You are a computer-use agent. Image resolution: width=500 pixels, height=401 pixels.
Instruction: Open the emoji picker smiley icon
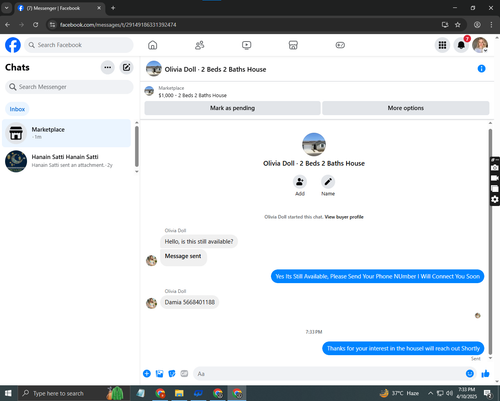tap(470, 374)
